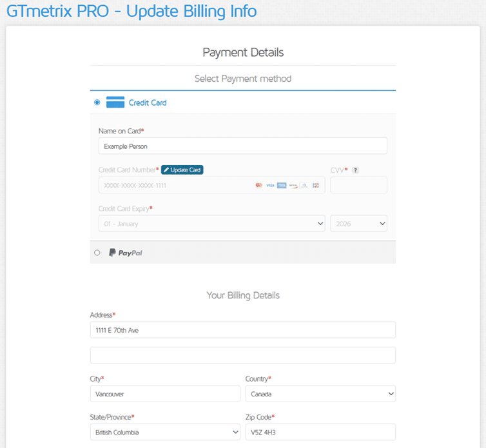The width and height of the screenshot is (486, 448).
Task: Click the Diners Club card icon
Action: pyautogui.click(x=304, y=186)
